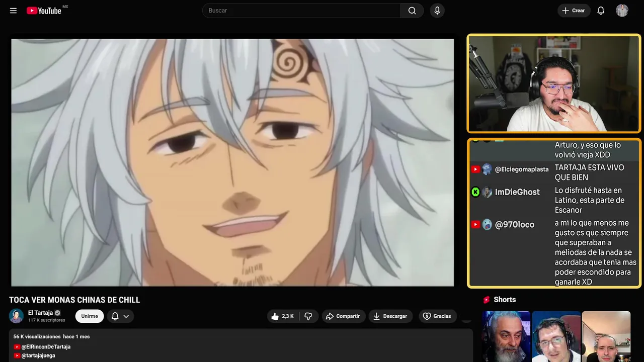This screenshot has height=362, width=644.
Task: Start voice search with microphone icon
Action: pos(437,11)
